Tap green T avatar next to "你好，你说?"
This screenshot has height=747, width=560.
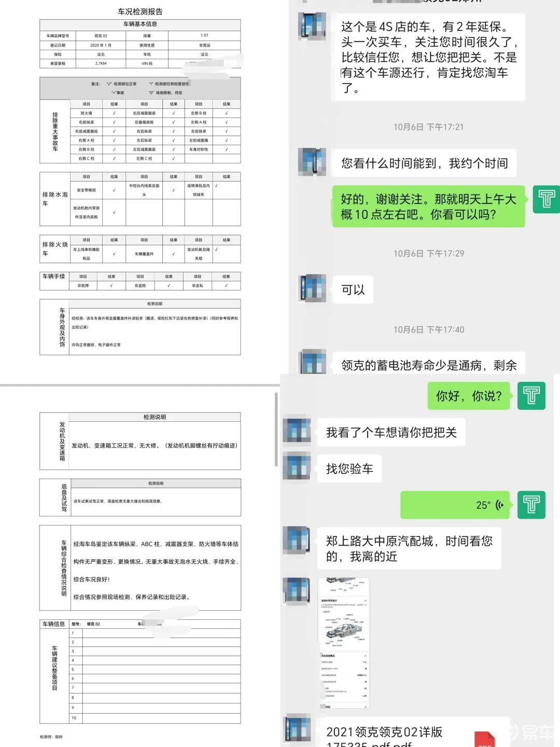point(531,396)
